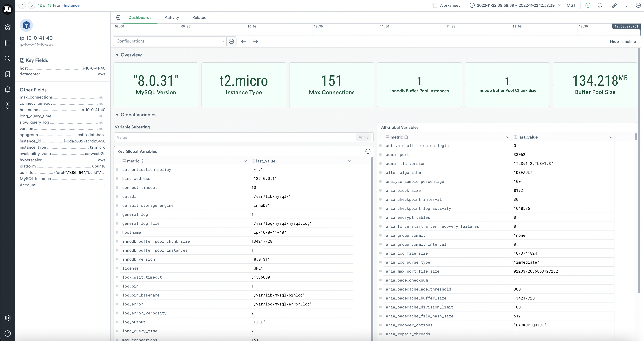Focus the Variable Substring value field
Viewport: 644px width, 341px height.
click(x=235, y=137)
